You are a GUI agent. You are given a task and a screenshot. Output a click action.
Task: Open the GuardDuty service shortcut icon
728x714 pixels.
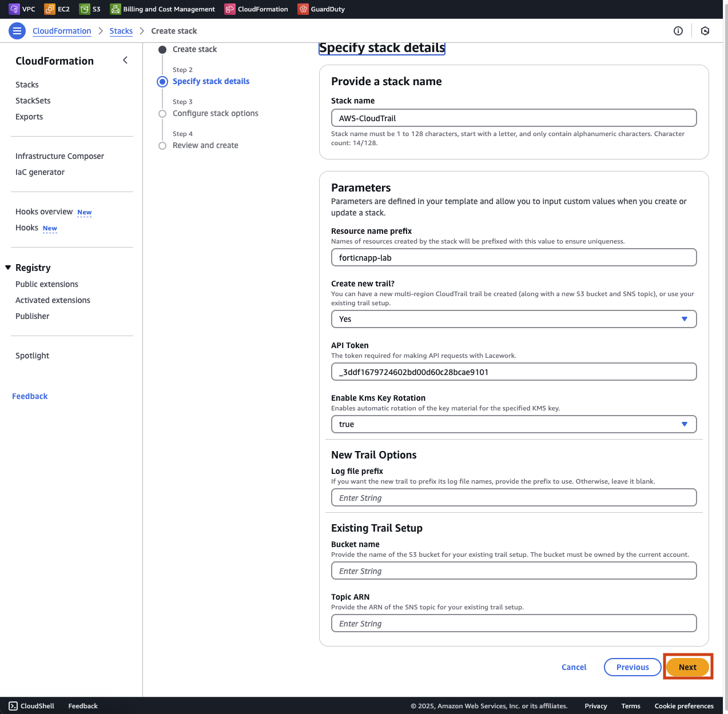point(303,9)
